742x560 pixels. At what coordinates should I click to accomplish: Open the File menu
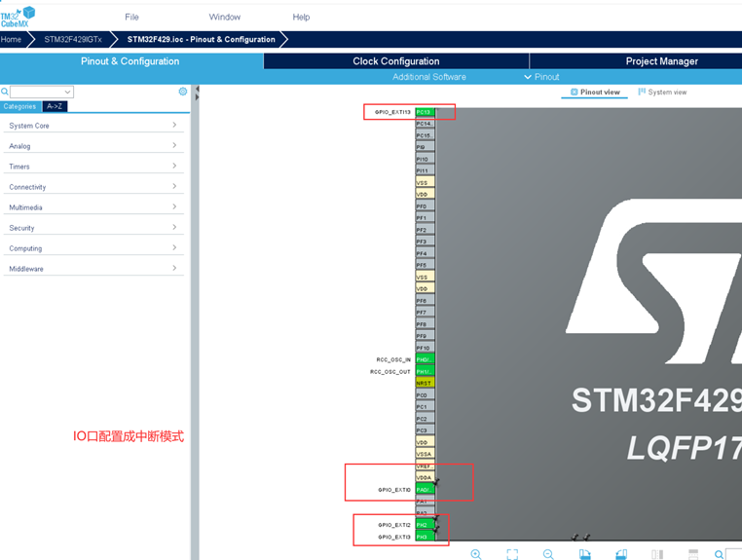[x=131, y=17]
